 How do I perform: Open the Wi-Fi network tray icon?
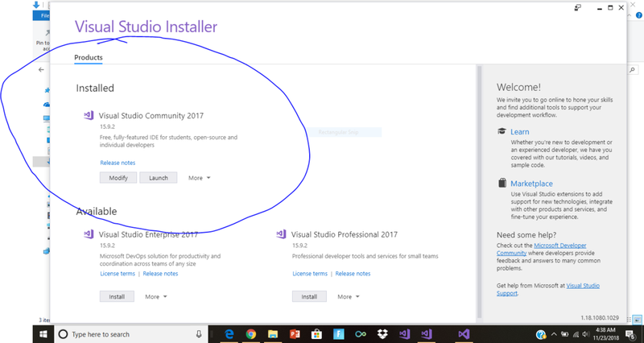click(576, 334)
